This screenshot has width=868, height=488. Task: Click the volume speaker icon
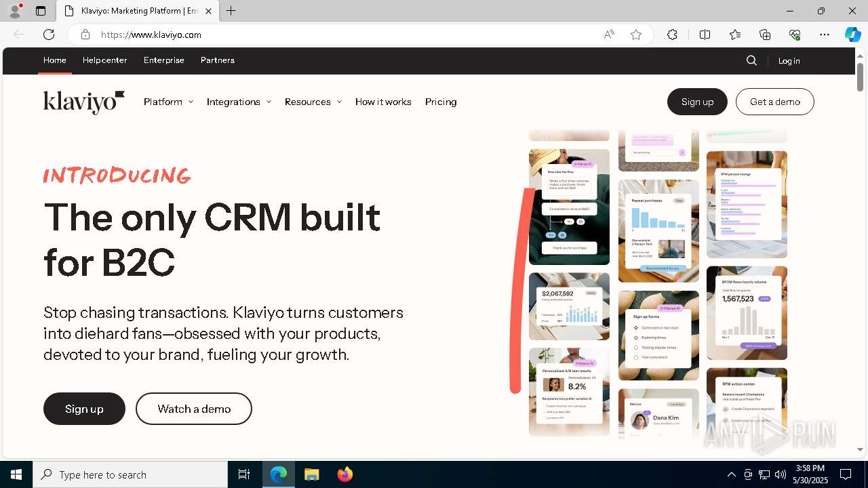tap(781, 474)
